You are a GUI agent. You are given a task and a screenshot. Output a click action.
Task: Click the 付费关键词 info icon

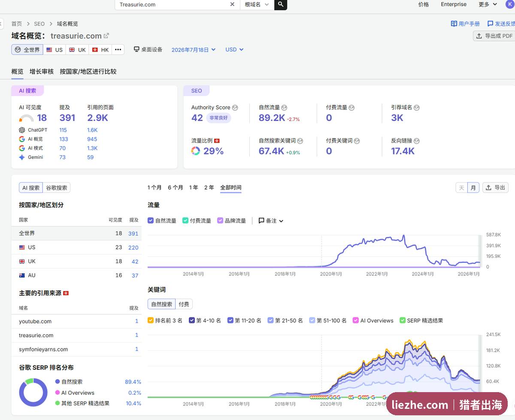[357, 141]
